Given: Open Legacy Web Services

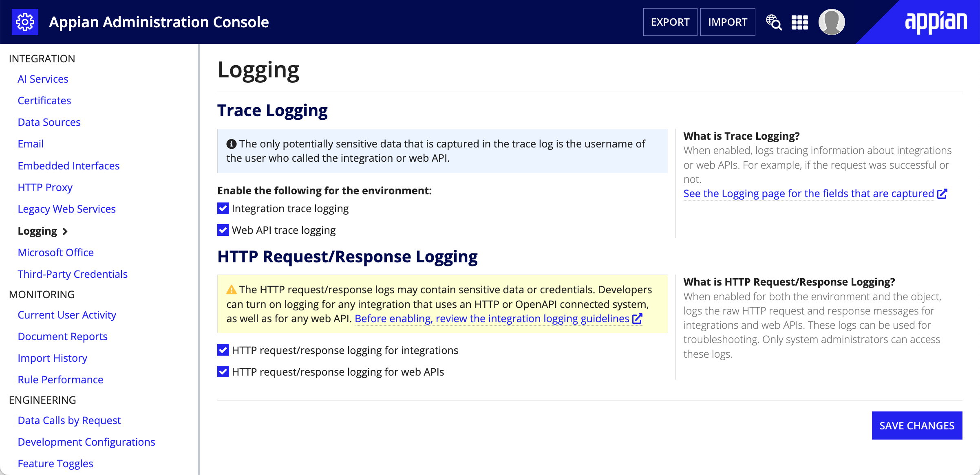Looking at the screenshot, I should tap(67, 209).
